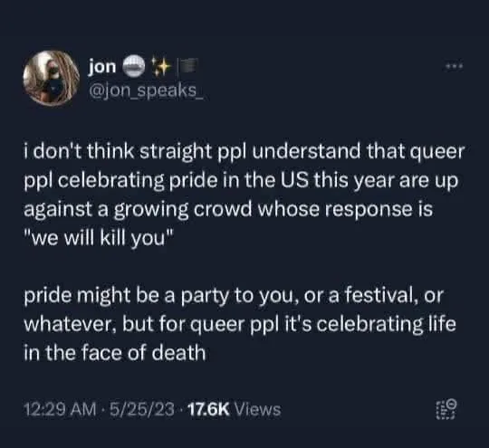Click the final line "in the face of death"
Viewport: 489px width, 448px height.
tap(115, 353)
